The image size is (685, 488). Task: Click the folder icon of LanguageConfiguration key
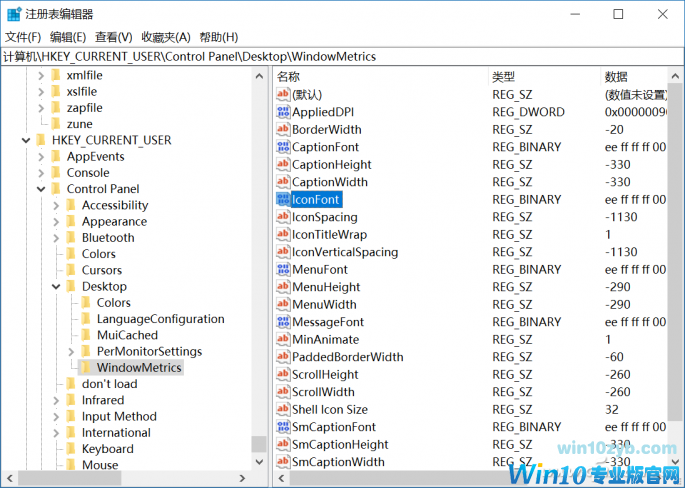coord(86,319)
